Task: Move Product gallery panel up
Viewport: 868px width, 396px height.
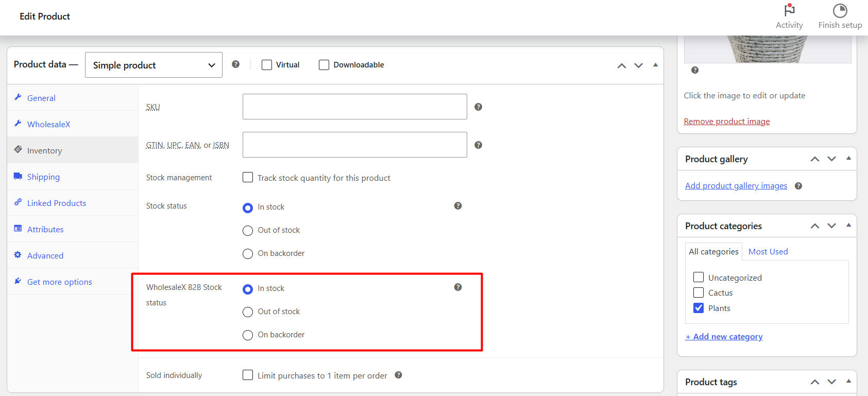Action: [x=815, y=159]
